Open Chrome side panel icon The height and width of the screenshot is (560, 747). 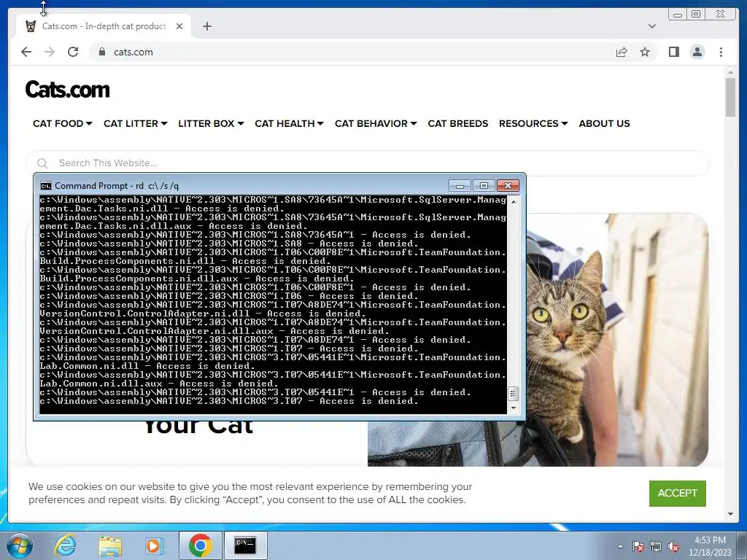pyautogui.click(x=673, y=52)
